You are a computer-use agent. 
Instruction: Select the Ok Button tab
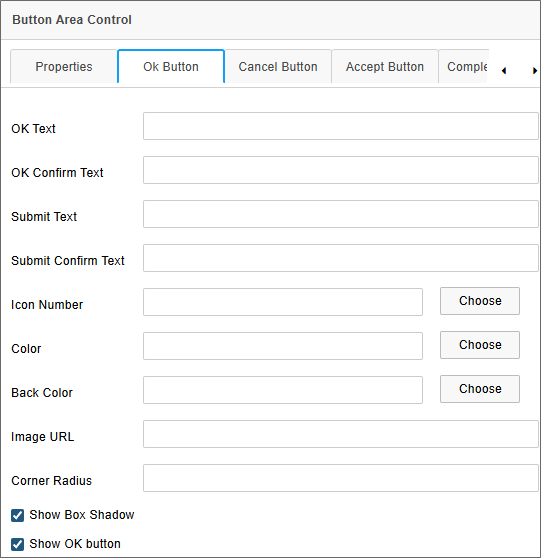(171, 67)
